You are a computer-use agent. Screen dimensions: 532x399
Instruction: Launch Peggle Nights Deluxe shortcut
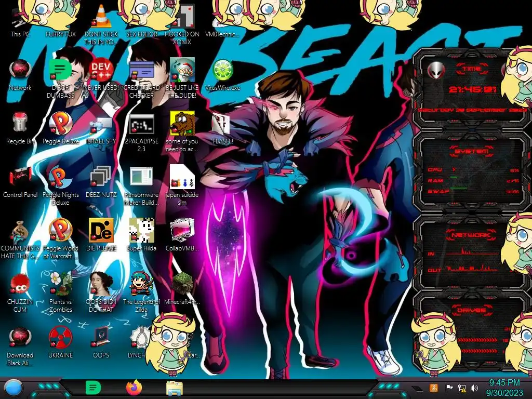[x=60, y=186]
